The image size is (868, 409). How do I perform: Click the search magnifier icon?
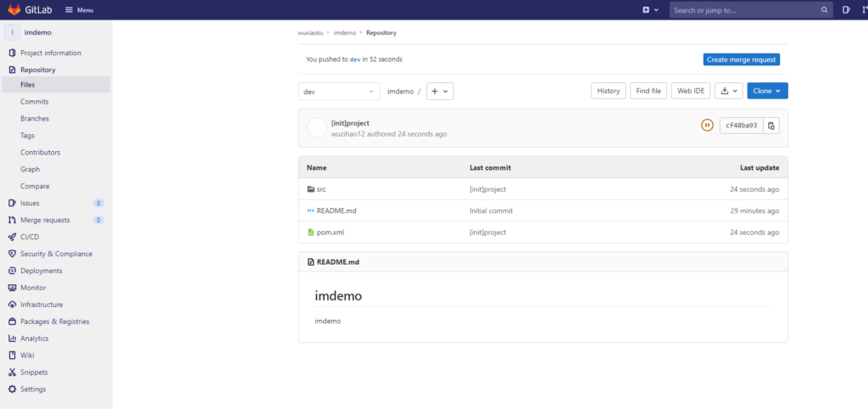(x=825, y=10)
